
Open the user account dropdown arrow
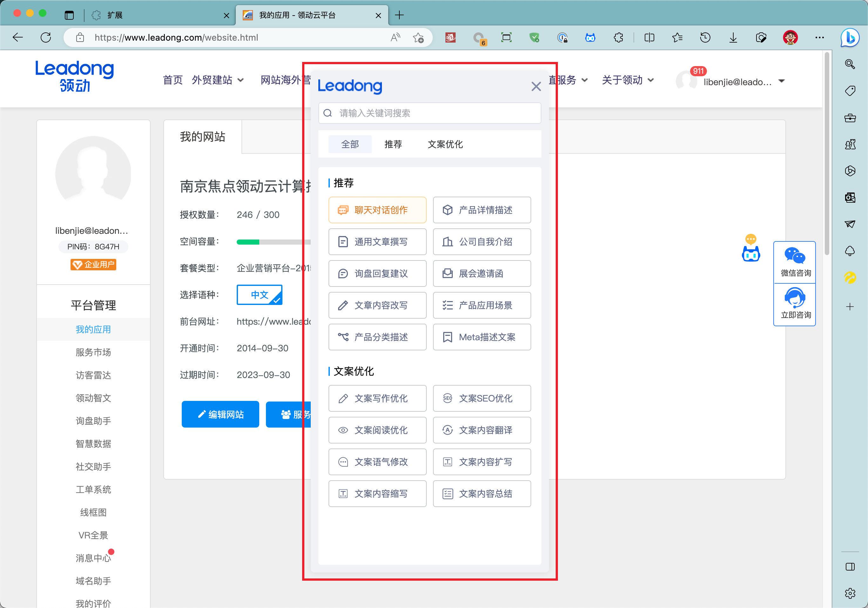[x=782, y=81]
